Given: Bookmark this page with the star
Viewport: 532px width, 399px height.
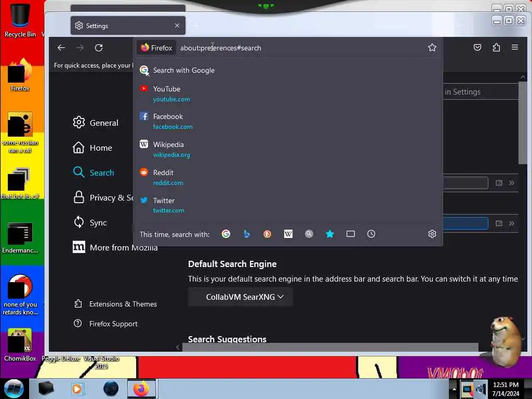Looking at the screenshot, I should coord(432,47).
